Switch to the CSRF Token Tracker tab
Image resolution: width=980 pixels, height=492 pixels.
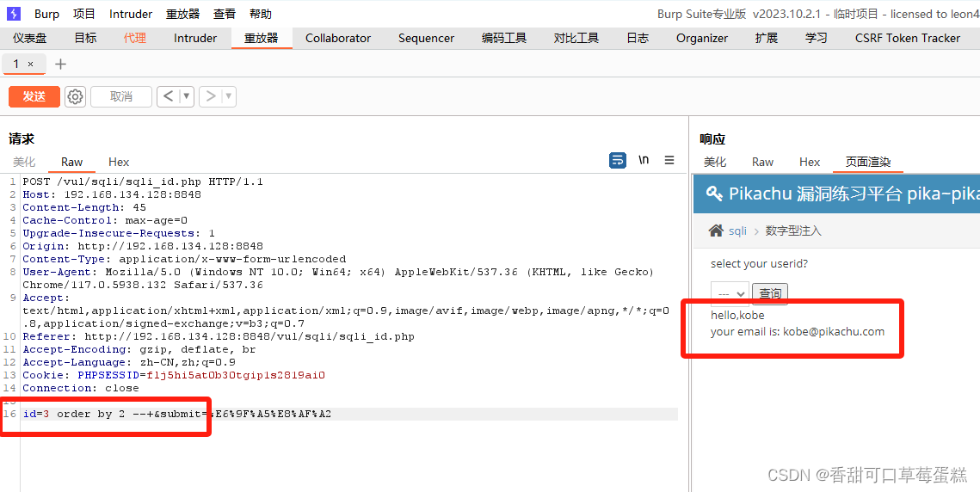click(x=908, y=38)
